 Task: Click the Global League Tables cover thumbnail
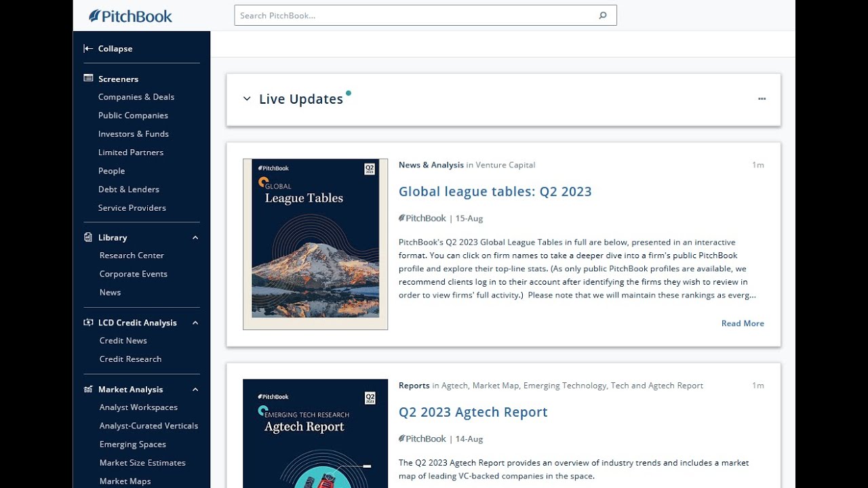(x=315, y=244)
